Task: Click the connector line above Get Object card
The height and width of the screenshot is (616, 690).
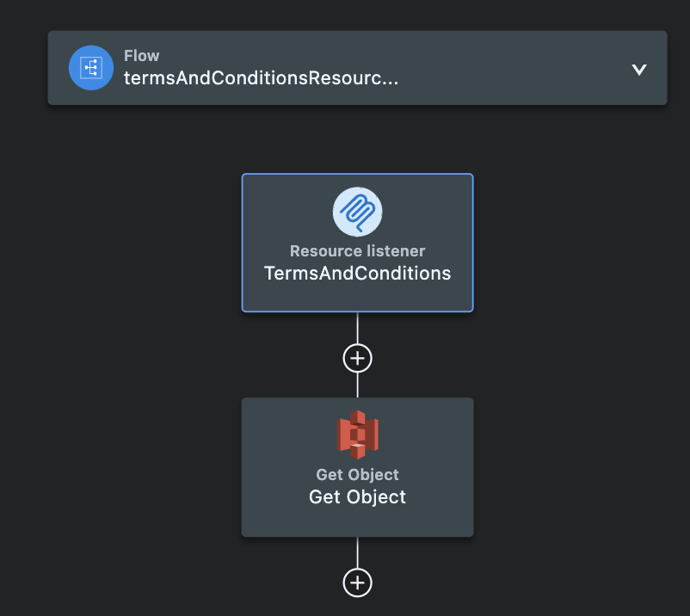Action: (x=357, y=385)
